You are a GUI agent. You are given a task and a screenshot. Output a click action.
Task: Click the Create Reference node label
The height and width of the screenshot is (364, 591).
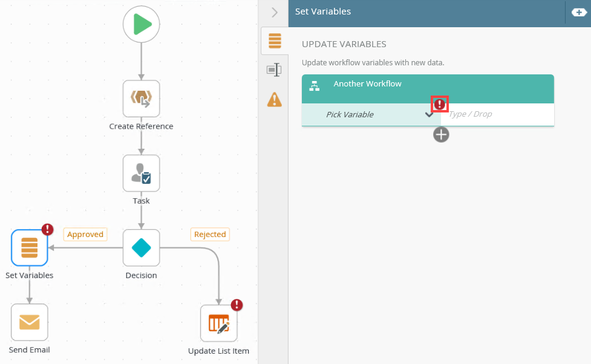(x=142, y=126)
